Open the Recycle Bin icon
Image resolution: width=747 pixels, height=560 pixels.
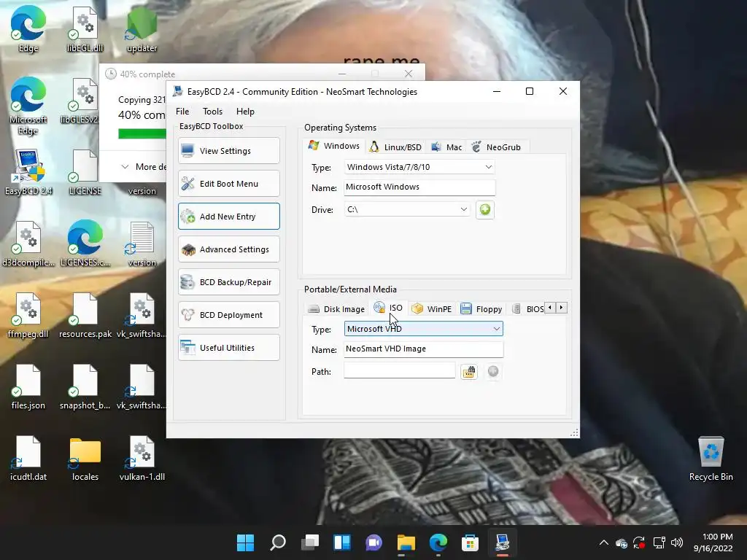[711, 458]
